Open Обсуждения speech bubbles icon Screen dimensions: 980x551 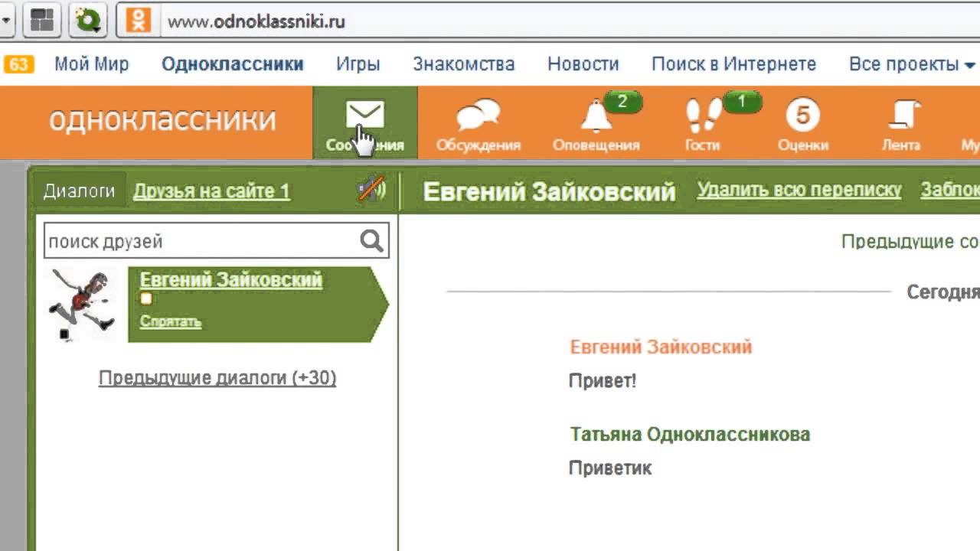pos(478,116)
